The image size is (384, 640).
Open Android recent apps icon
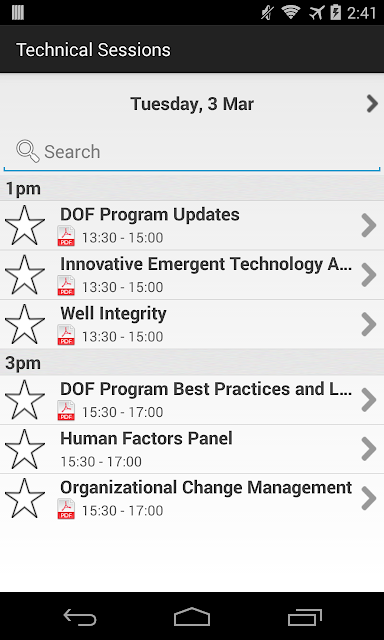[x=304, y=617]
